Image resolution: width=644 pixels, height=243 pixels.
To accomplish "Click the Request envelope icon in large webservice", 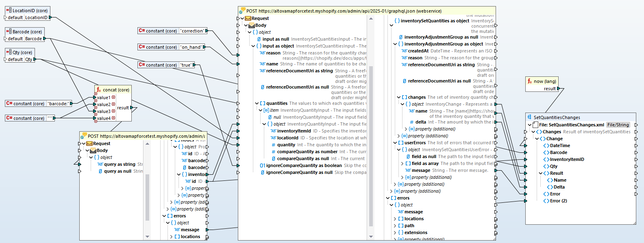I will tap(248, 18).
